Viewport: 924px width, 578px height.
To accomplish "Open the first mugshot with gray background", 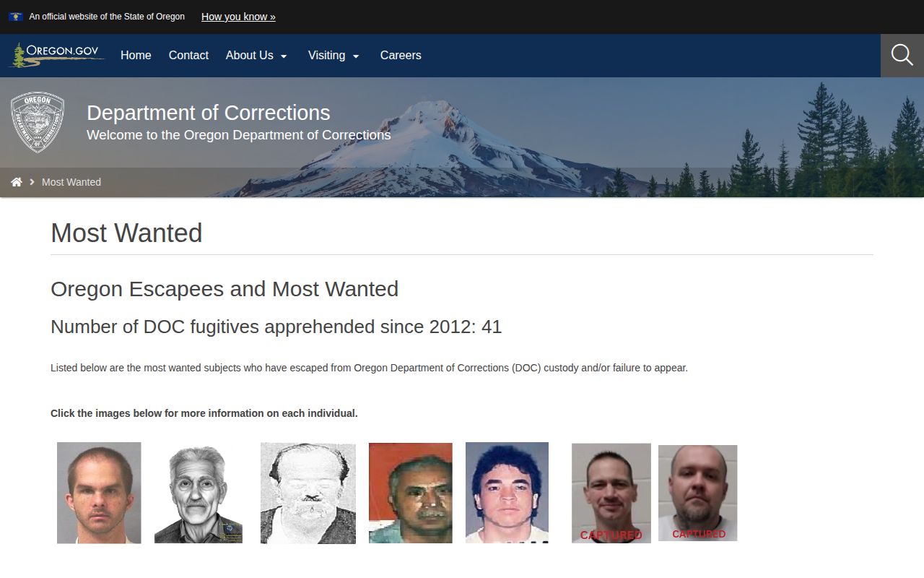I will pyautogui.click(x=99, y=493).
